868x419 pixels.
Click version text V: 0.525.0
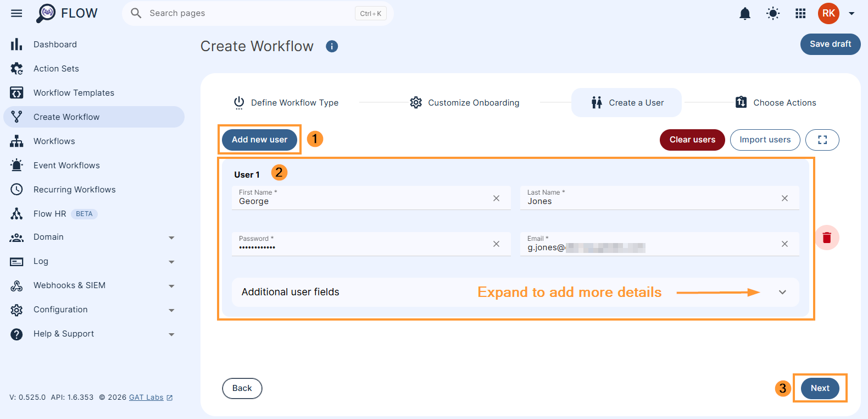point(27,398)
